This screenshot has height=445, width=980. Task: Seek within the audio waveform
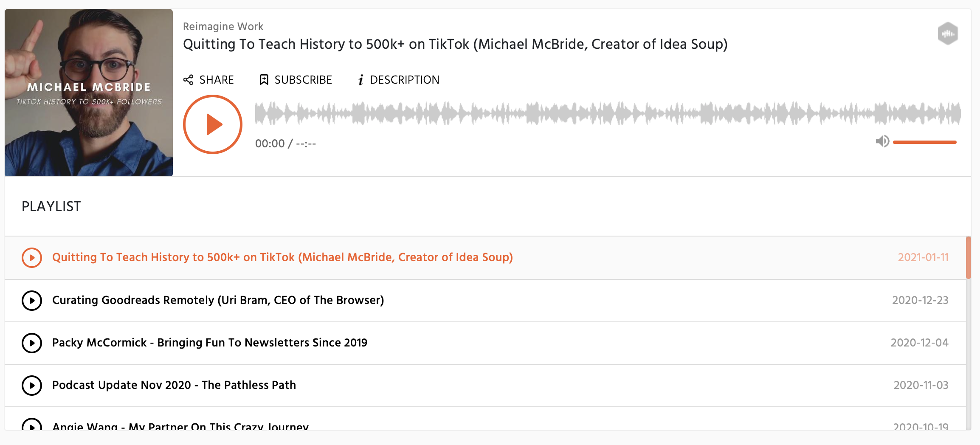608,113
